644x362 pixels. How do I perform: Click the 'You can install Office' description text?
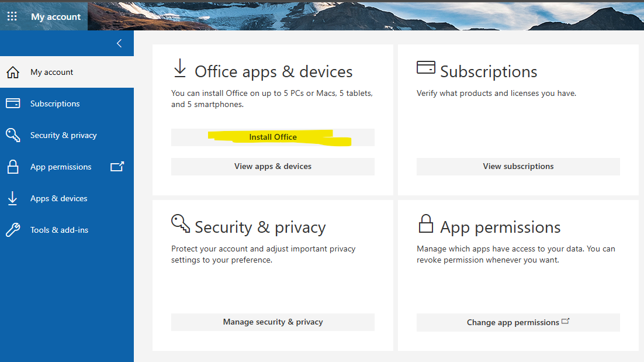(x=272, y=99)
